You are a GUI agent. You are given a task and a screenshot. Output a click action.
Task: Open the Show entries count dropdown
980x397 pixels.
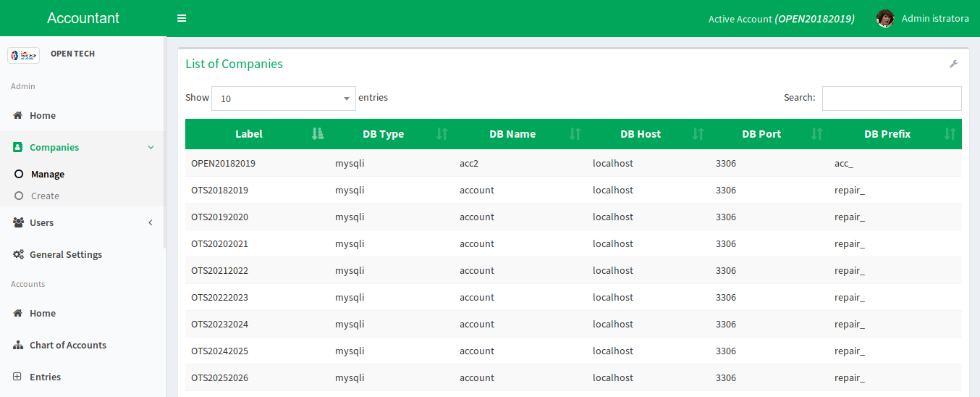point(284,99)
